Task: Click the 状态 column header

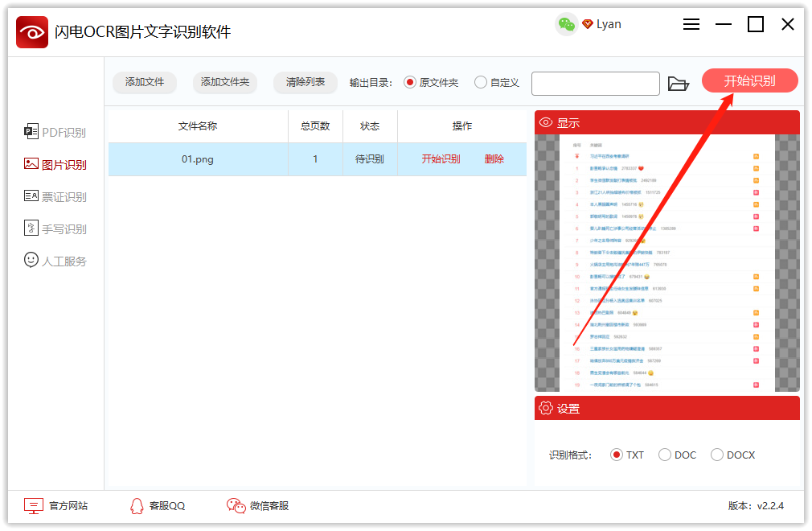Action: 370,126
